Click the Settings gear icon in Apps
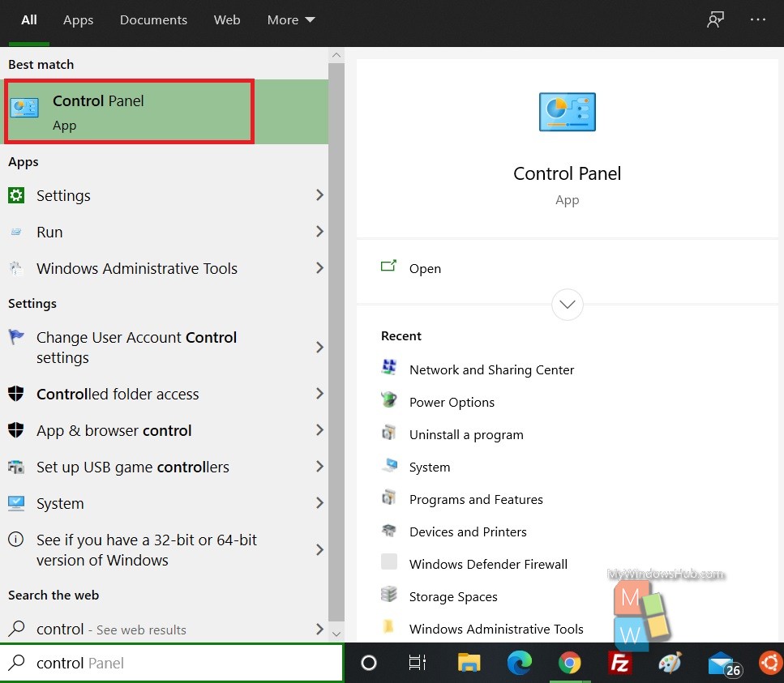 (x=16, y=195)
